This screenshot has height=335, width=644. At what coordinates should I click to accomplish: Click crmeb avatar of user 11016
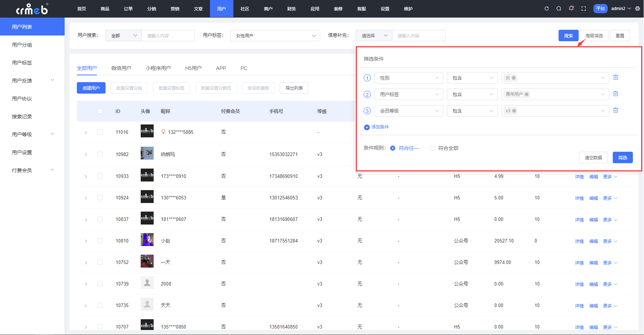147,131
